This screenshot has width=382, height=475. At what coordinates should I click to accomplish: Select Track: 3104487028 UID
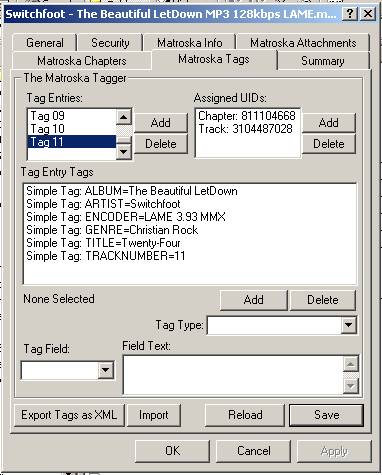(246, 129)
